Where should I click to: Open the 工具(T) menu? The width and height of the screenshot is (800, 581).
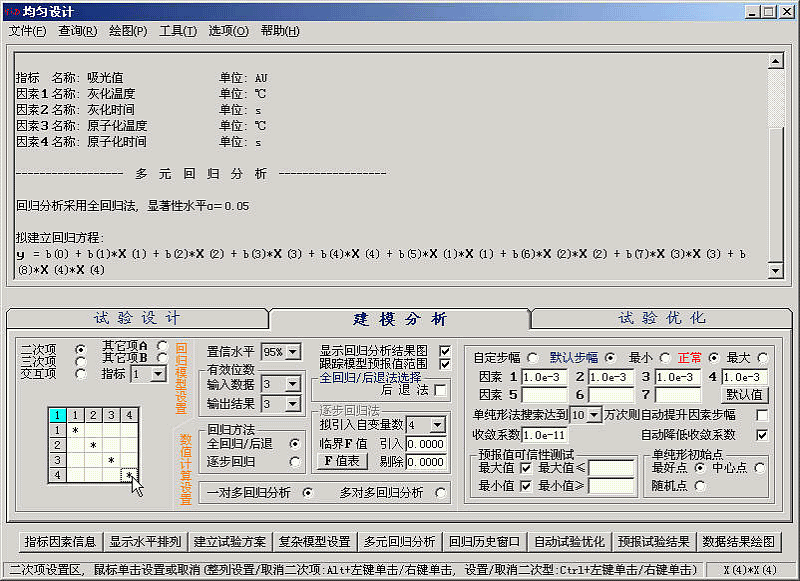click(x=177, y=31)
